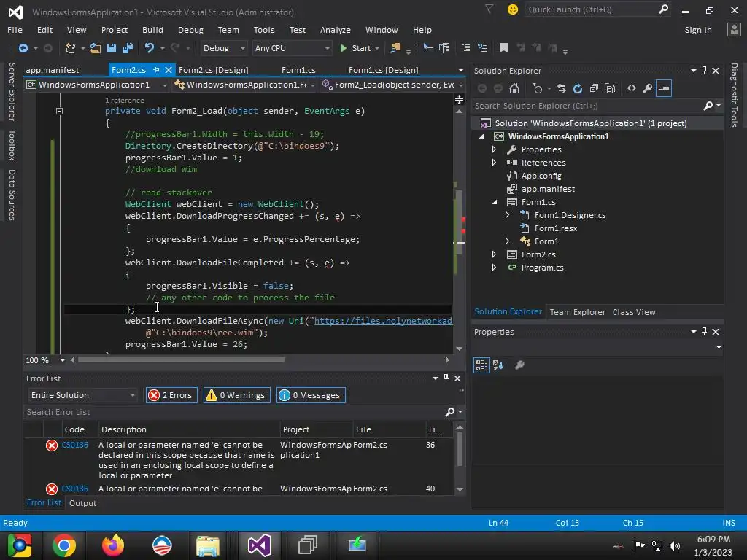Switch to the Team Explorer tab
The image size is (747, 560).
[x=578, y=312]
